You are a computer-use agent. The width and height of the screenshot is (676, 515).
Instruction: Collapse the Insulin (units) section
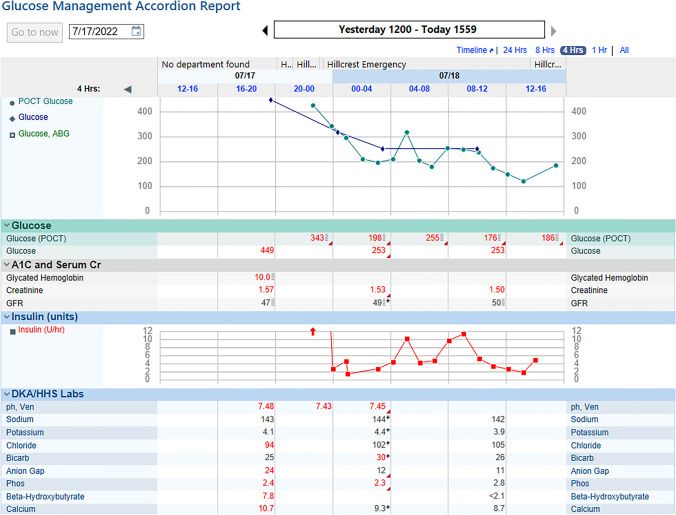(6, 317)
